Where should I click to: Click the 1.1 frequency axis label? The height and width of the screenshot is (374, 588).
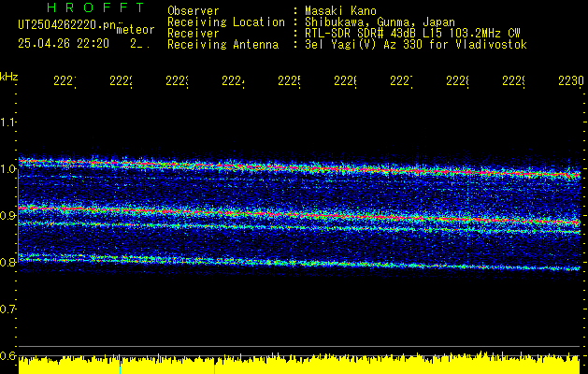pyautogui.click(x=7, y=122)
